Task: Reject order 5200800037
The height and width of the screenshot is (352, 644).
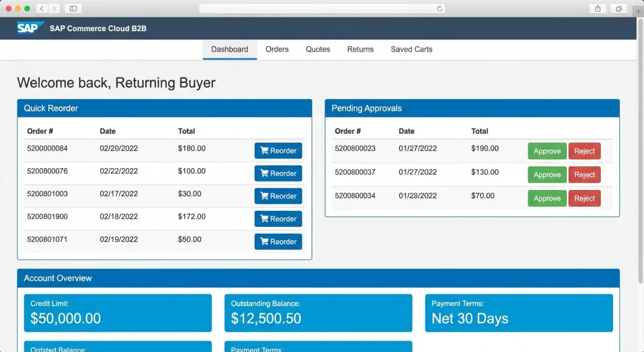Action: pyautogui.click(x=584, y=175)
